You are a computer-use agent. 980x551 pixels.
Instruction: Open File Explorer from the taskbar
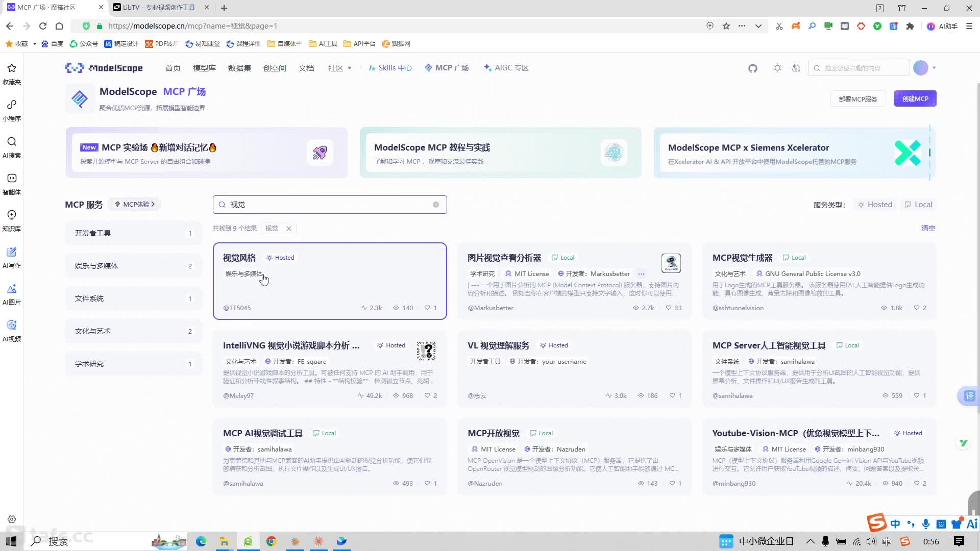tap(224, 541)
